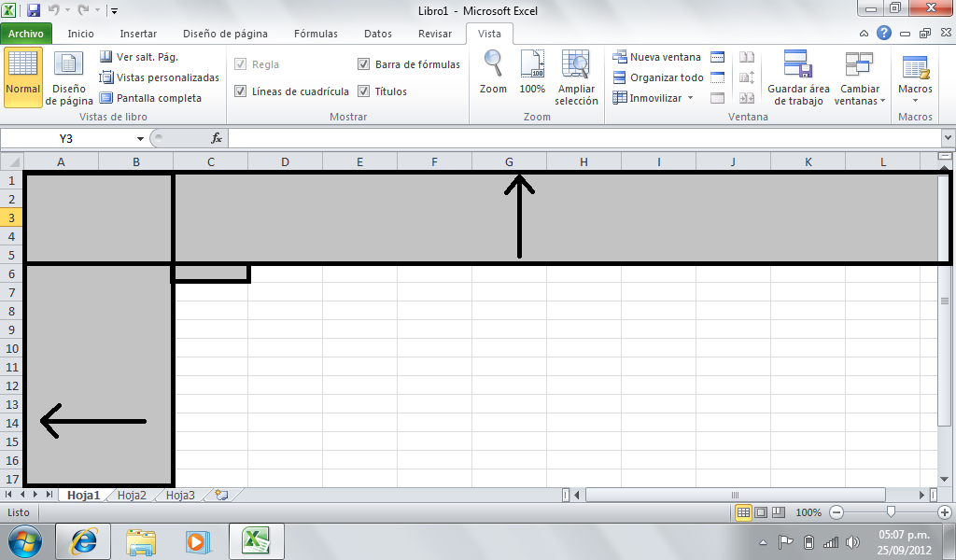This screenshot has width=956, height=560.
Task: Toggle the Líneas de cuadrícula checkbox
Action: tap(239, 91)
